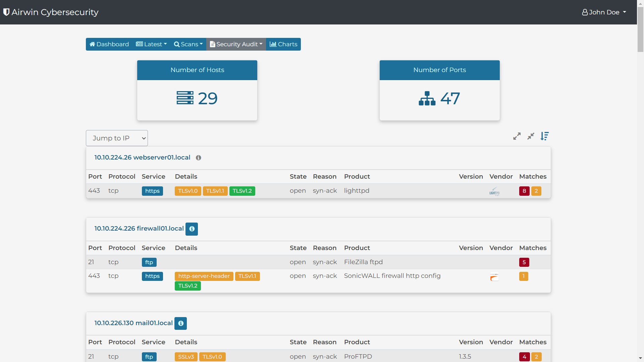Click the collapse-all arrows icon
This screenshot has width=644, height=362.
(x=531, y=136)
